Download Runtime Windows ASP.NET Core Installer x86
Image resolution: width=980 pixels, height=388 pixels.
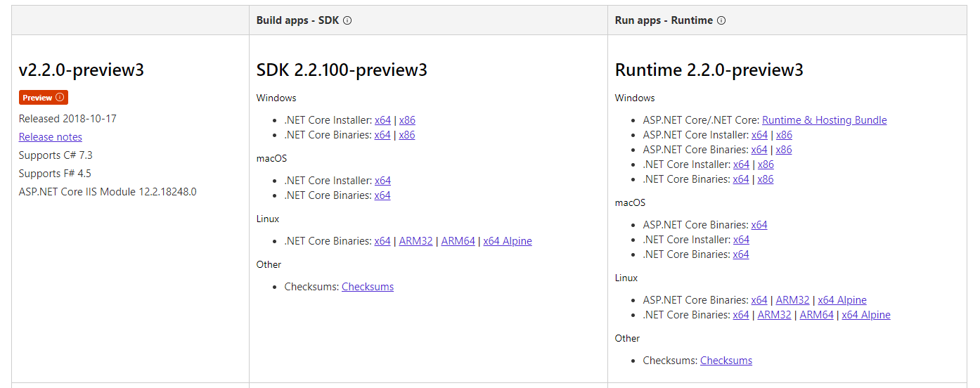tap(784, 135)
